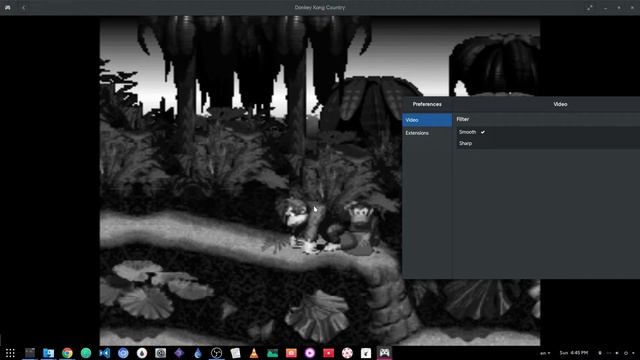This screenshot has width=640, height=360.
Task: Open the green image viewer in taskbar
Action: pos(273,353)
